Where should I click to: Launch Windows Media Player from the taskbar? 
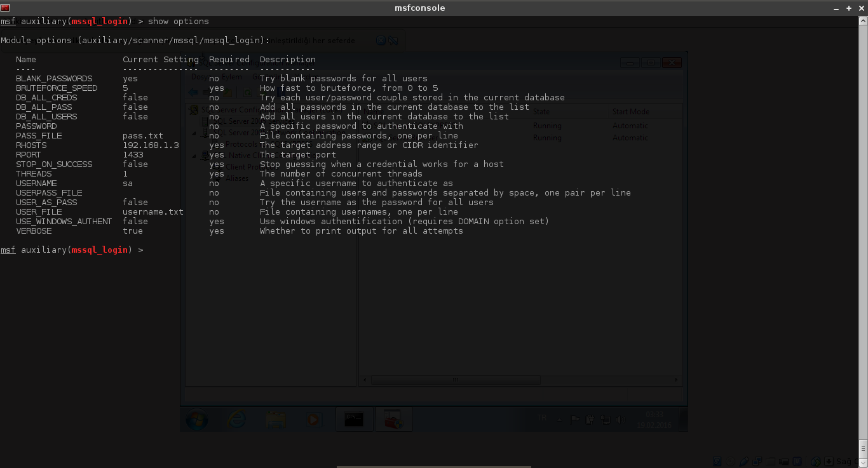(313, 419)
